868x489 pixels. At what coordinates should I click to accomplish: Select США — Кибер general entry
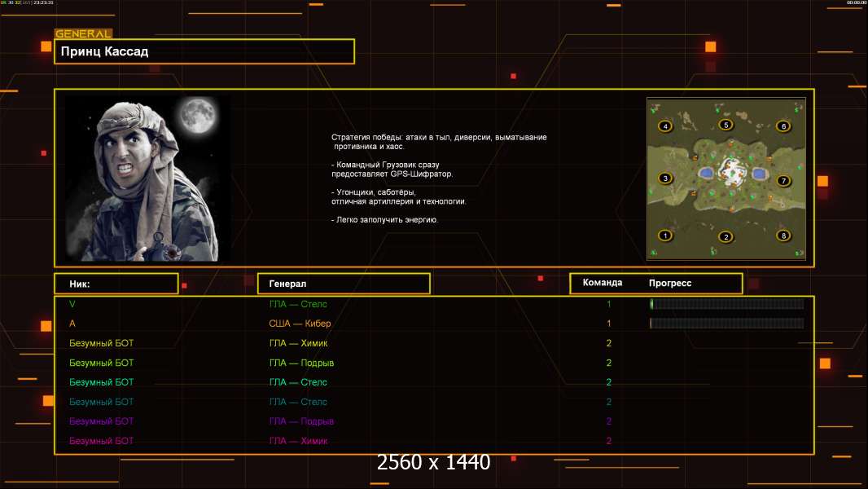point(300,324)
